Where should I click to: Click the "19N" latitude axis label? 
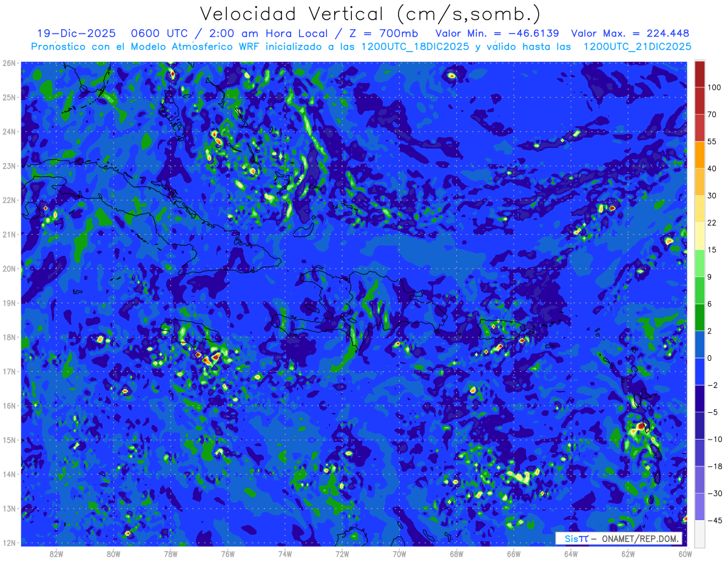(x=8, y=303)
